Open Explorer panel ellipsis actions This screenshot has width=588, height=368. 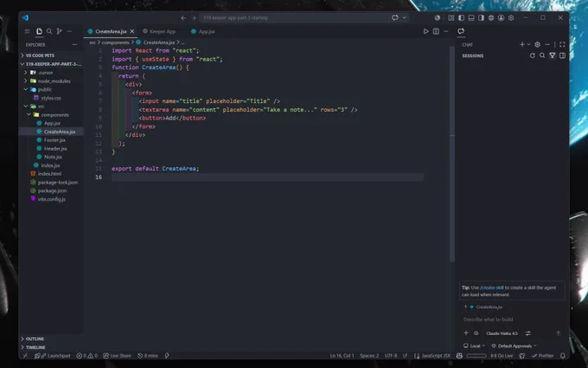click(x=74, y=45)
